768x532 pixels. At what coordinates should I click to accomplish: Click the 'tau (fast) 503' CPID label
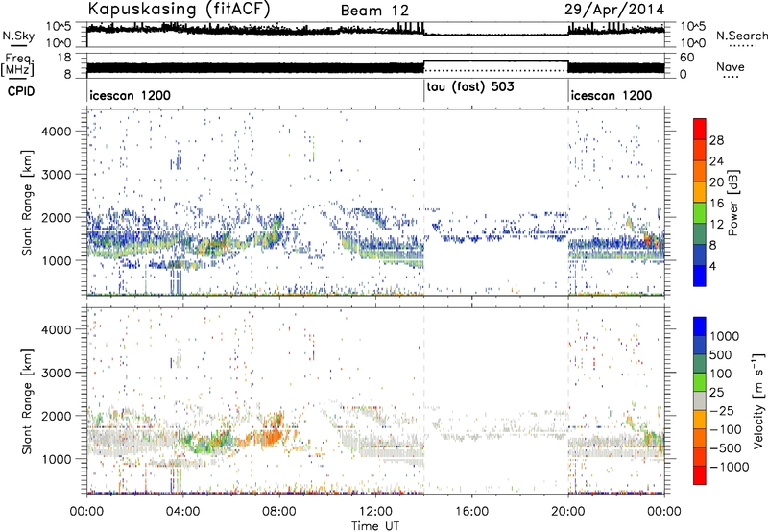tap(470, 86)
